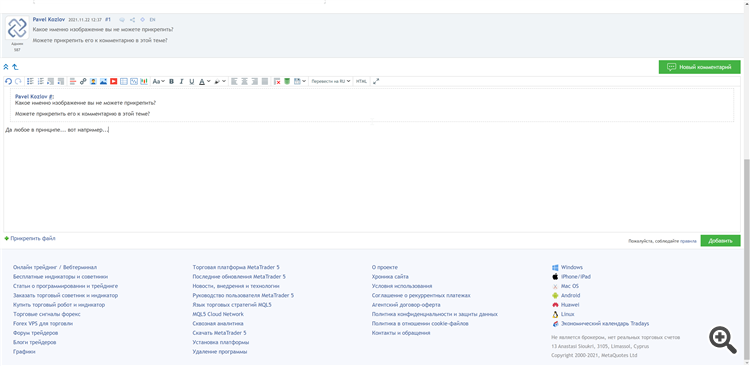Insert a table using the table icon

[124, 81]
